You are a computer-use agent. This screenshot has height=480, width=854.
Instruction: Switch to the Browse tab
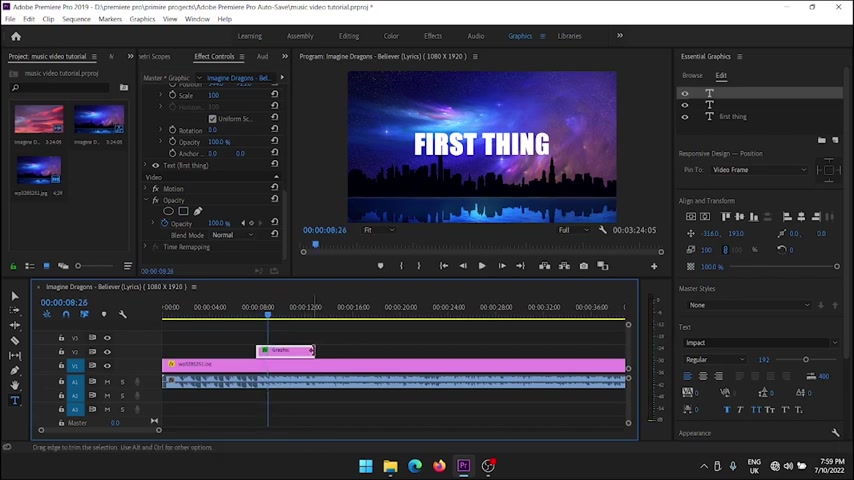click(692, 76)
